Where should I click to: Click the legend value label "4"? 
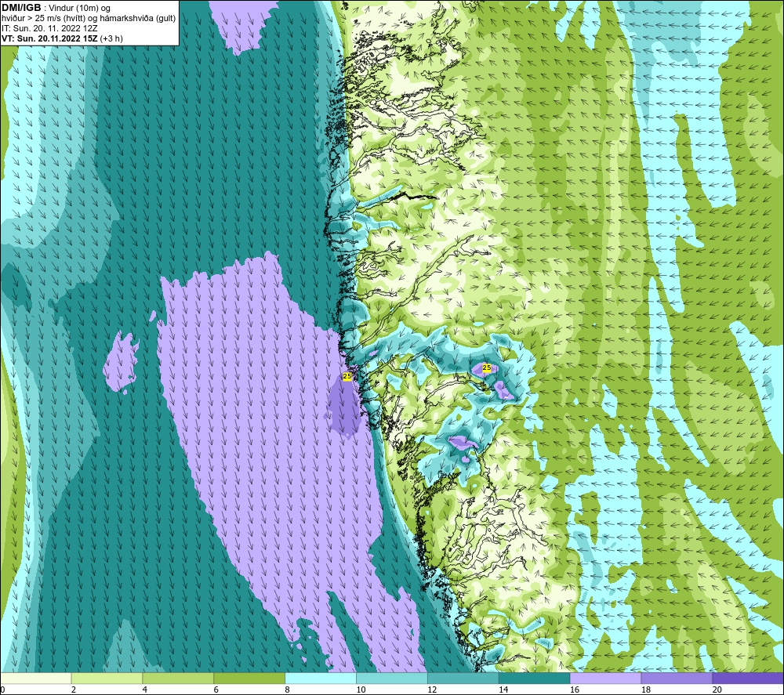pyautogui.click(x=144, y=690)
